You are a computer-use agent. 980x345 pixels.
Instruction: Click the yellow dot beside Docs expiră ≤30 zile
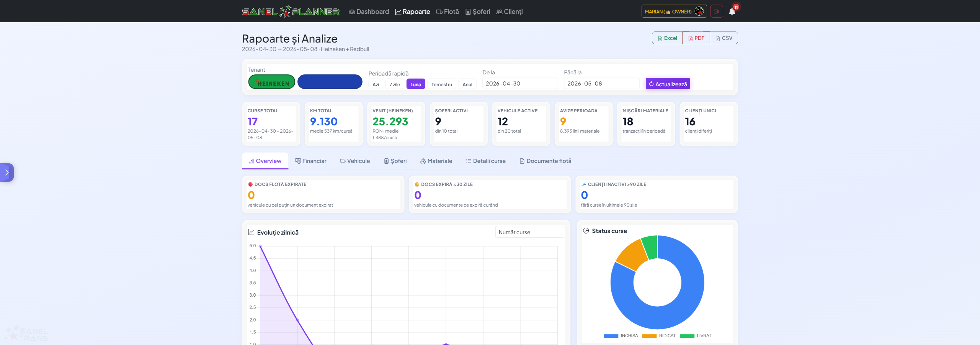(x=417, y=184)
